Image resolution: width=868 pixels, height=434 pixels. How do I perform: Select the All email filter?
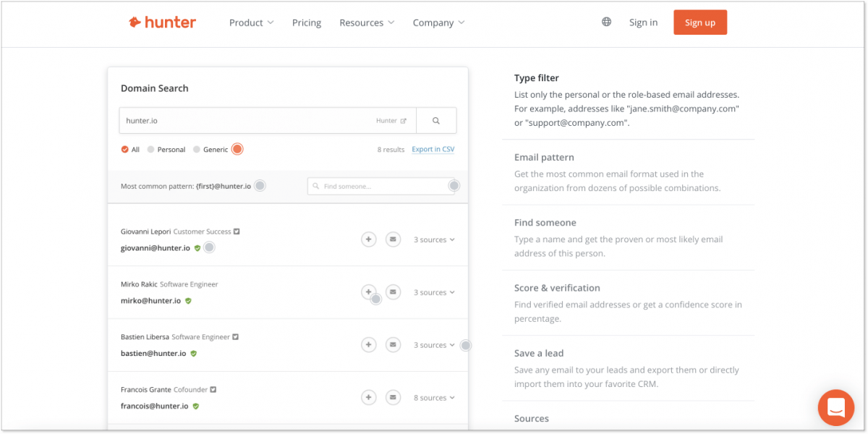[x=124, y=149]
